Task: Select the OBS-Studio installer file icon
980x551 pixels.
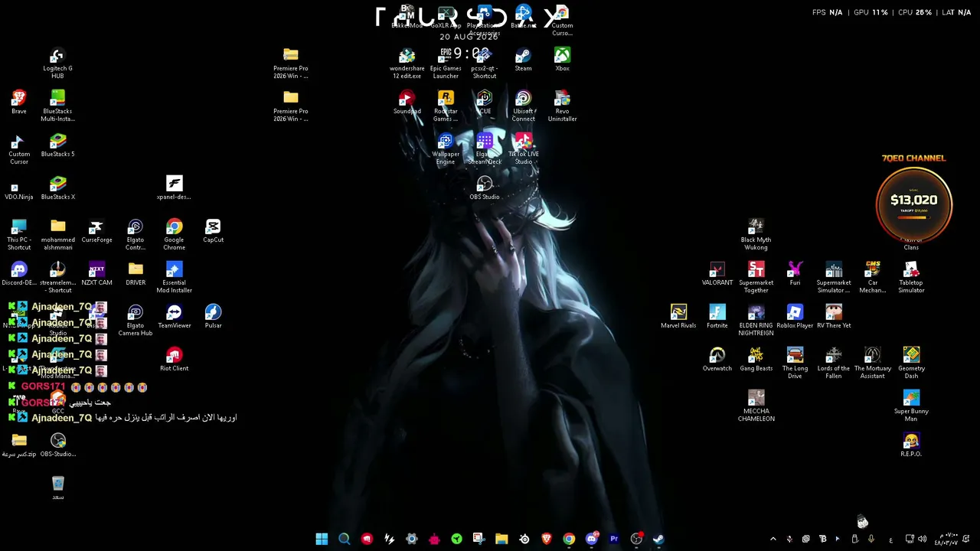Action: (58, 445)
